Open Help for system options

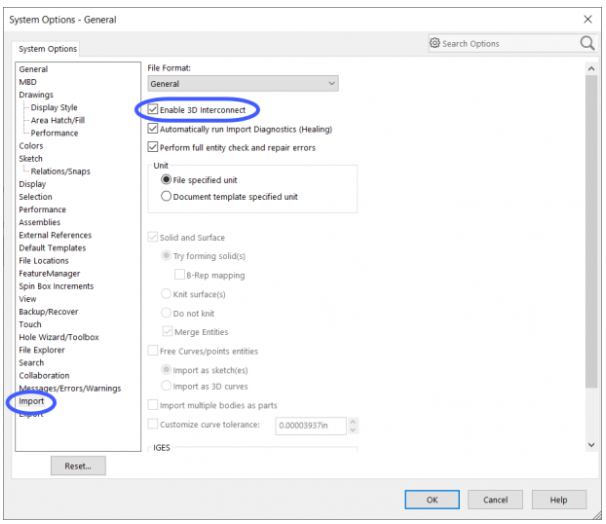559,500
